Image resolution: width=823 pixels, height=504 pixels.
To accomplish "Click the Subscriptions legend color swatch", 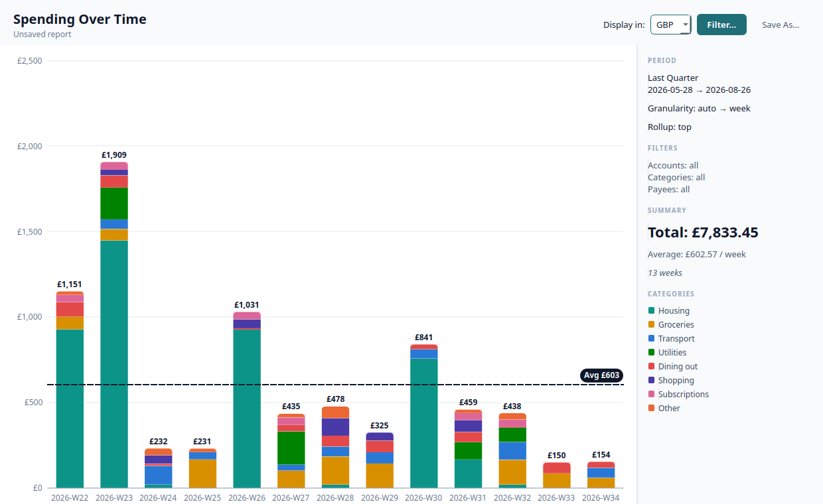I will (651, 394).
